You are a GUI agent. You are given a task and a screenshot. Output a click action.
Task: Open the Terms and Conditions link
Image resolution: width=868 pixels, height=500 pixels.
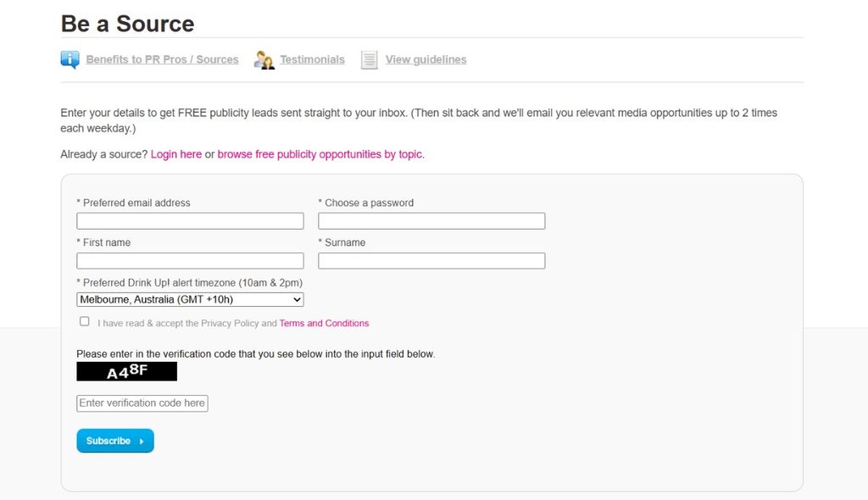pos(324,324)
